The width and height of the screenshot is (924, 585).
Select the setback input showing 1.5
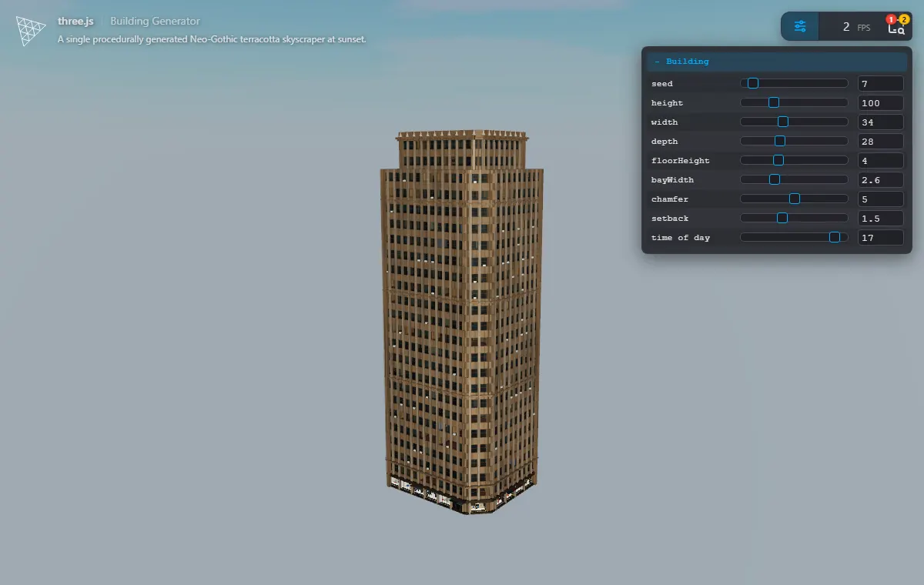coord(881,218)
